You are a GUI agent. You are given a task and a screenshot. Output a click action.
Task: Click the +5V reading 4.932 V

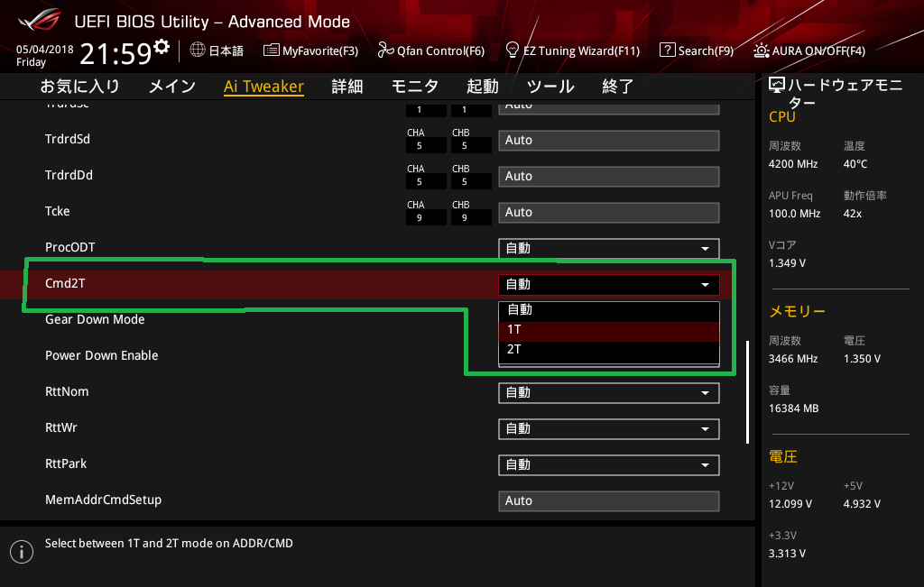click(862, 505)
